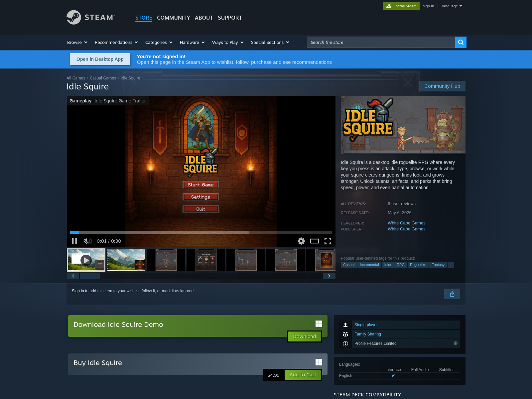532x399 pixels.
Task: Add more tags with plus button
Action: pyautogui.click(x=451, y=265)
